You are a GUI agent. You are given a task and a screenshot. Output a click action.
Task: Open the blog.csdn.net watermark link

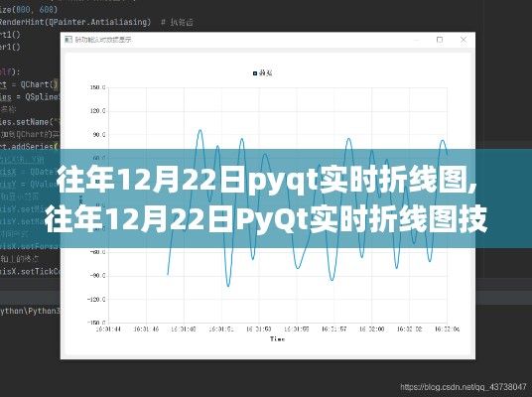point(463,387)
